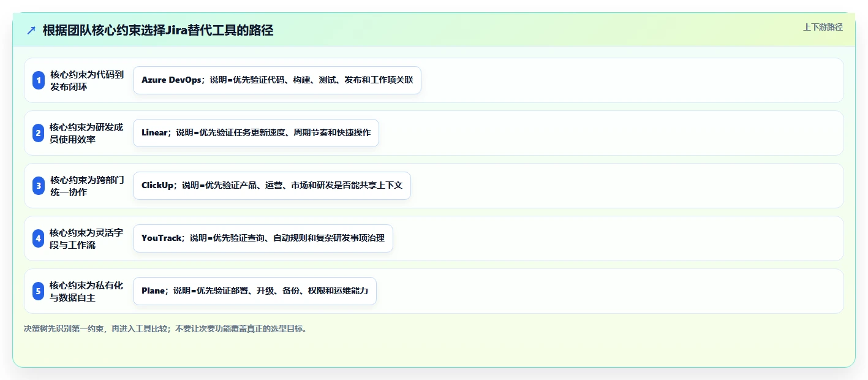Click the step 2 number badge

[39, 133]
